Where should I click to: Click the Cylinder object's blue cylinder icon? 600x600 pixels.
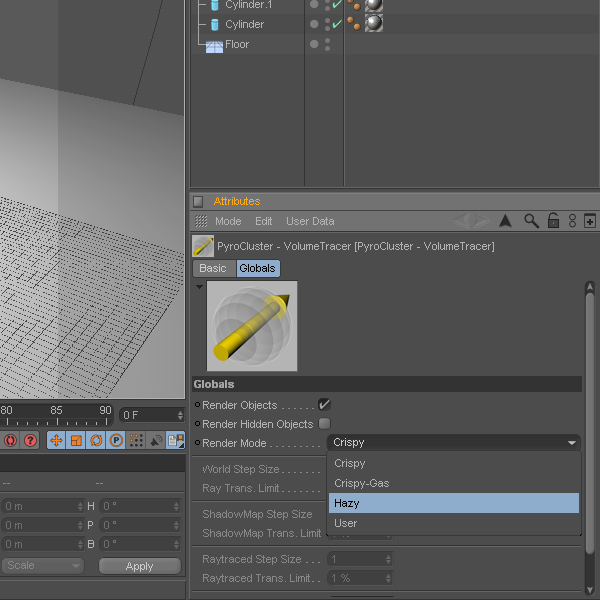[215, 24]
